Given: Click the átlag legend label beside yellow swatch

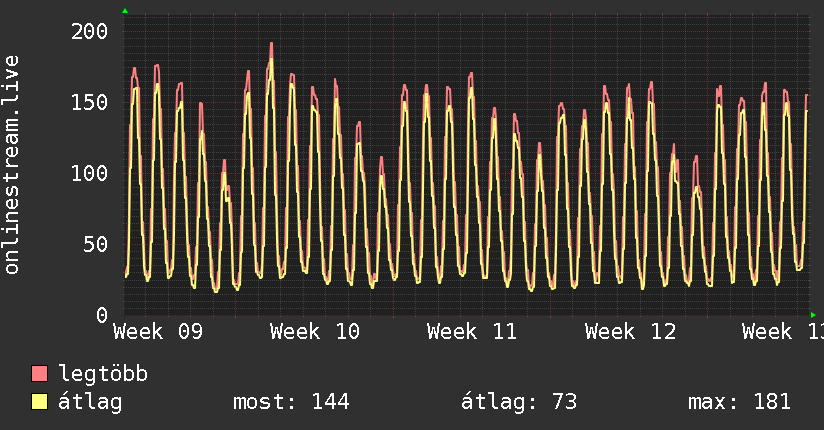Looking at the screenshot, I should [90, 402].
